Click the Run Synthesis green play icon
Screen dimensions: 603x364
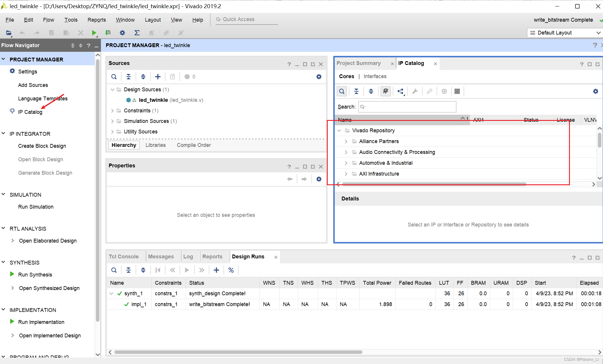tap(12, 274)
